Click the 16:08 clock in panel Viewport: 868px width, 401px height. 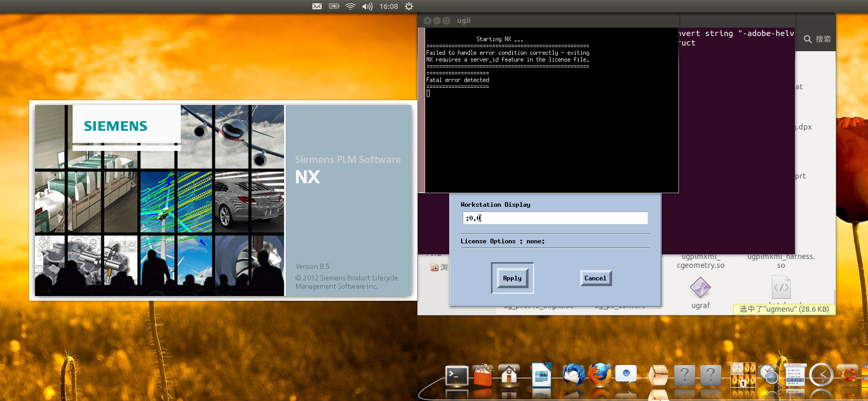[389, 6]
